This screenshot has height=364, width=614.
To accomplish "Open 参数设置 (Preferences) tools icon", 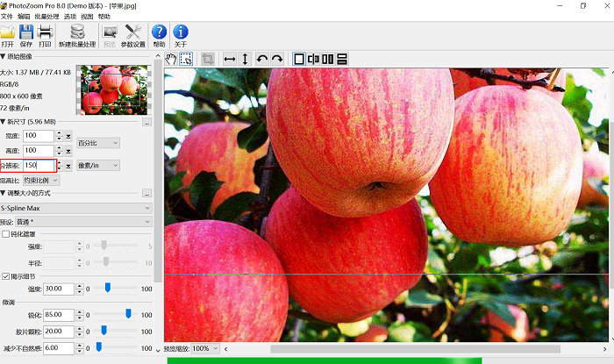I will click(x=133, y=34).
